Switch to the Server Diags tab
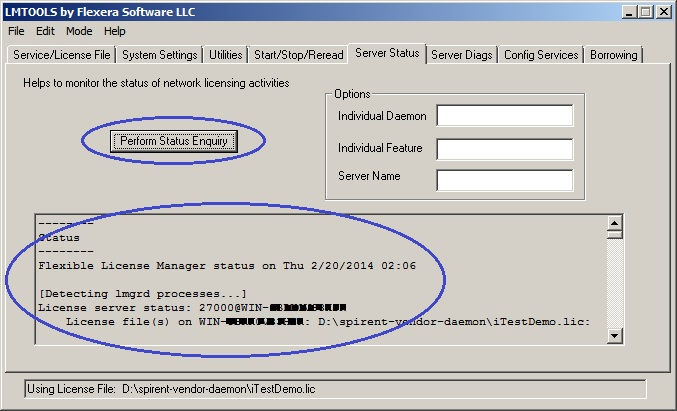 462,55
